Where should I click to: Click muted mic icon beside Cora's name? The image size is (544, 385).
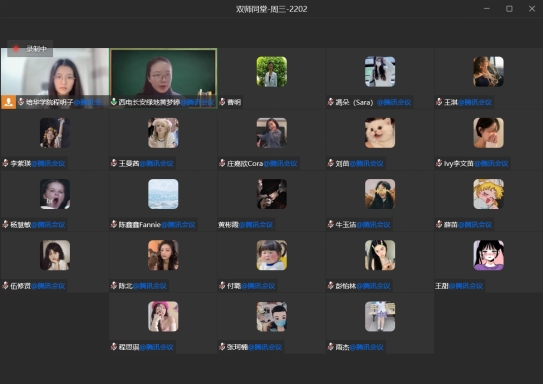[x=222, y=163]
